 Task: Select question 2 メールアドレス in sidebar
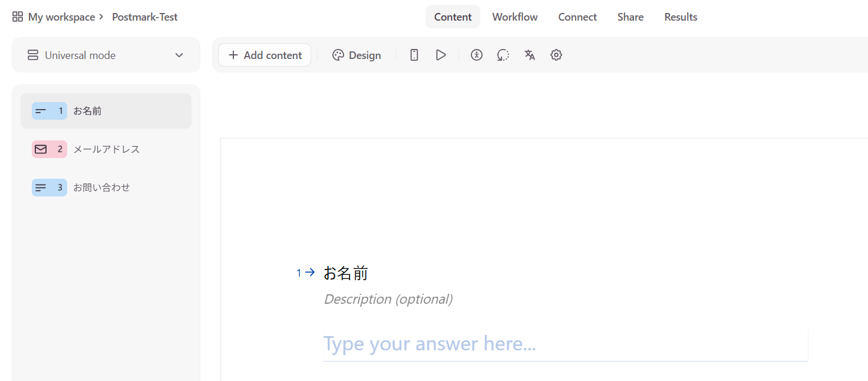point(106,149)
